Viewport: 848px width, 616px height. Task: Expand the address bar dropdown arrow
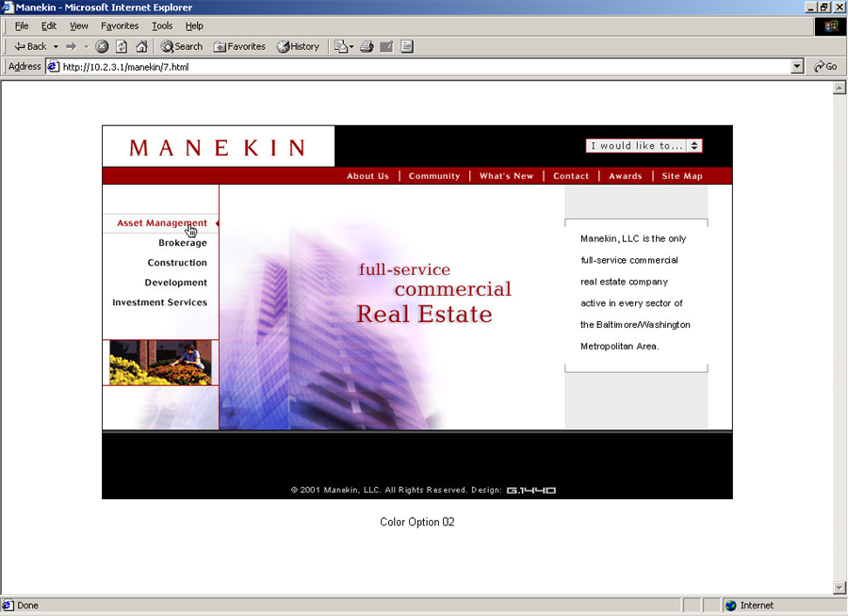(797, 67)
